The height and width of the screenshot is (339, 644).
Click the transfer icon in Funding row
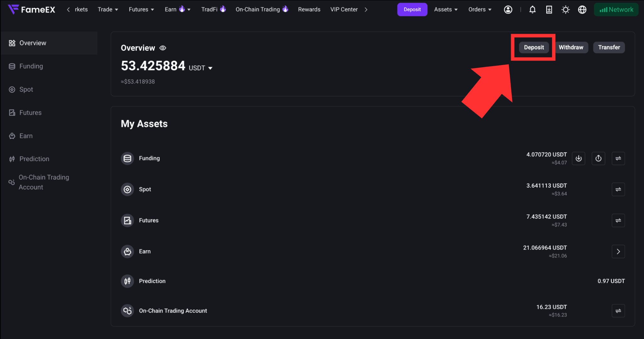pyautogui.click(x=618, y=158)
